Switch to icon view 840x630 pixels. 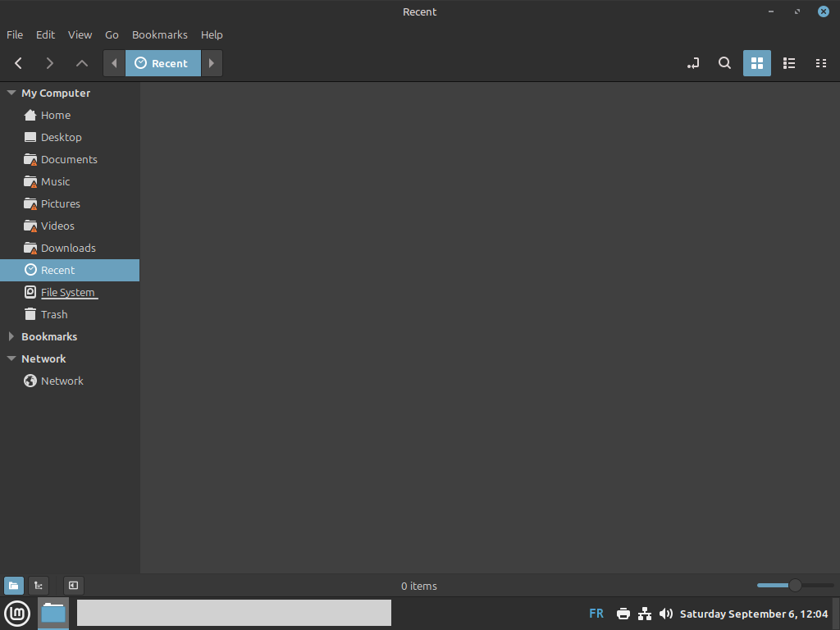[x=756, y=63]
